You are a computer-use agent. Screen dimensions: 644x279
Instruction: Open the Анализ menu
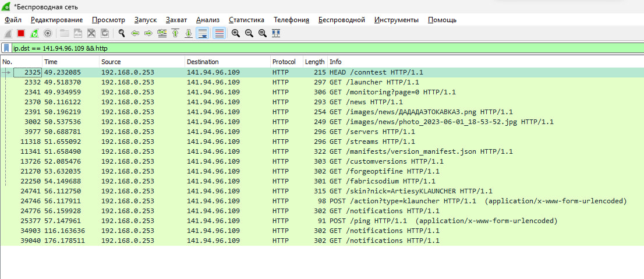tap(208, 20)
